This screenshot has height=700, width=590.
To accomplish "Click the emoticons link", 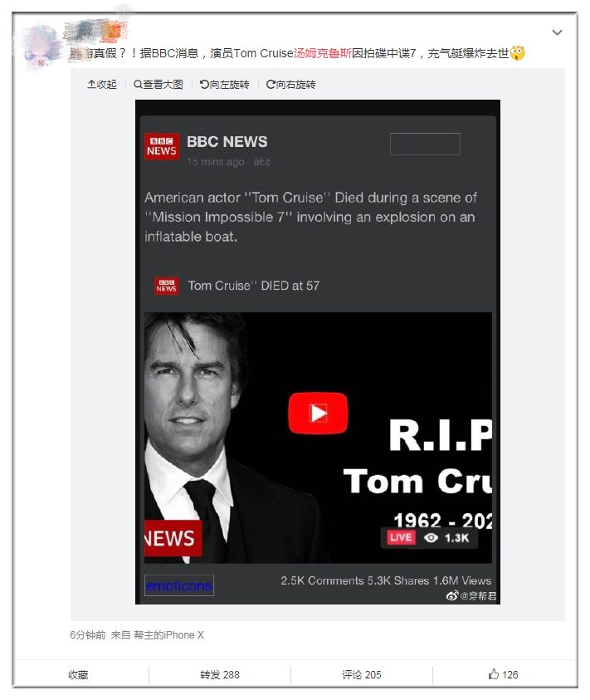I will pos(179,585).
